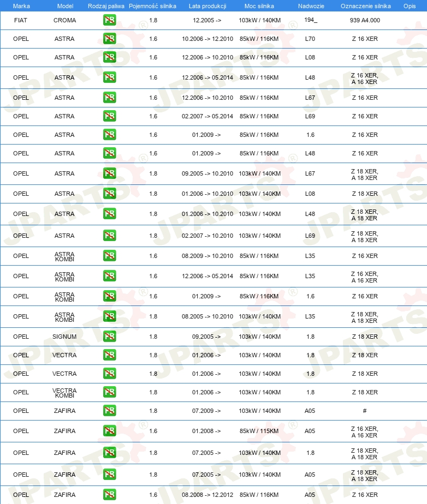Click Z 18 XER in VECTRA KOMBI row

pos(365,392)
